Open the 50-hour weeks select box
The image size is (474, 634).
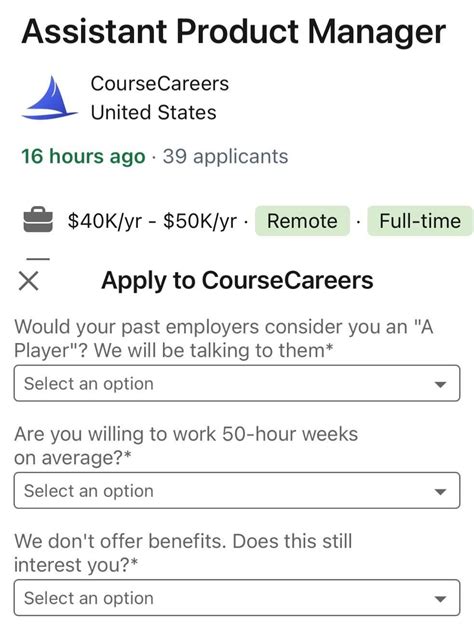pos(237,490)
